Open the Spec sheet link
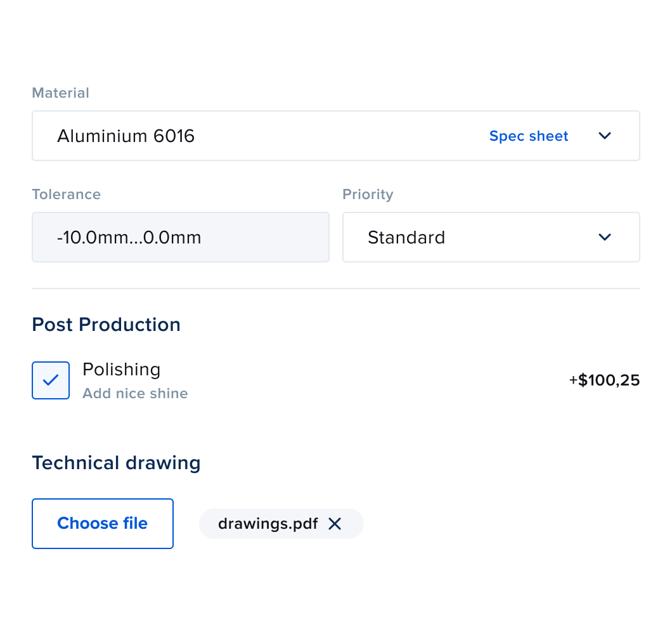 [x=529, y=136]
